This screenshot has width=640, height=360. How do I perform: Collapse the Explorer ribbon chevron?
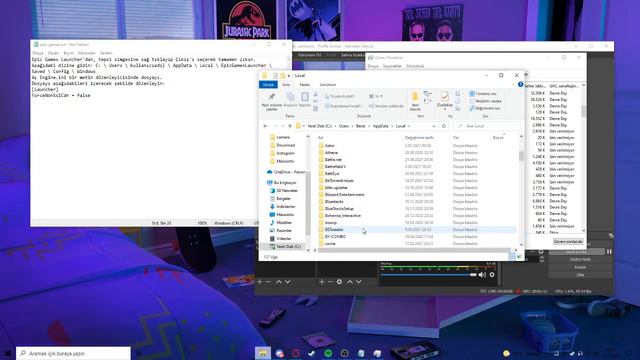(x=513, y=84)
